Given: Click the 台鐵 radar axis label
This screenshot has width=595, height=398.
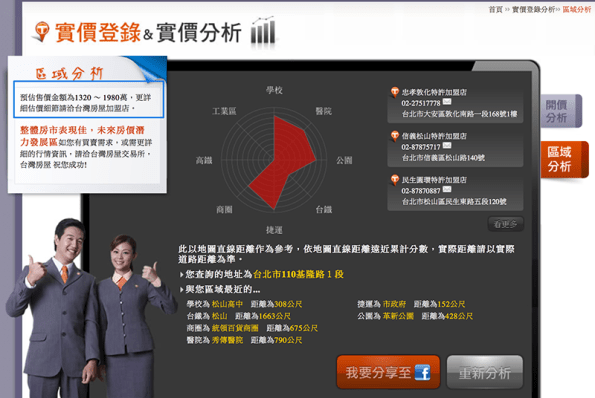Looking at the screenshot, I should [x=324, y=209].
